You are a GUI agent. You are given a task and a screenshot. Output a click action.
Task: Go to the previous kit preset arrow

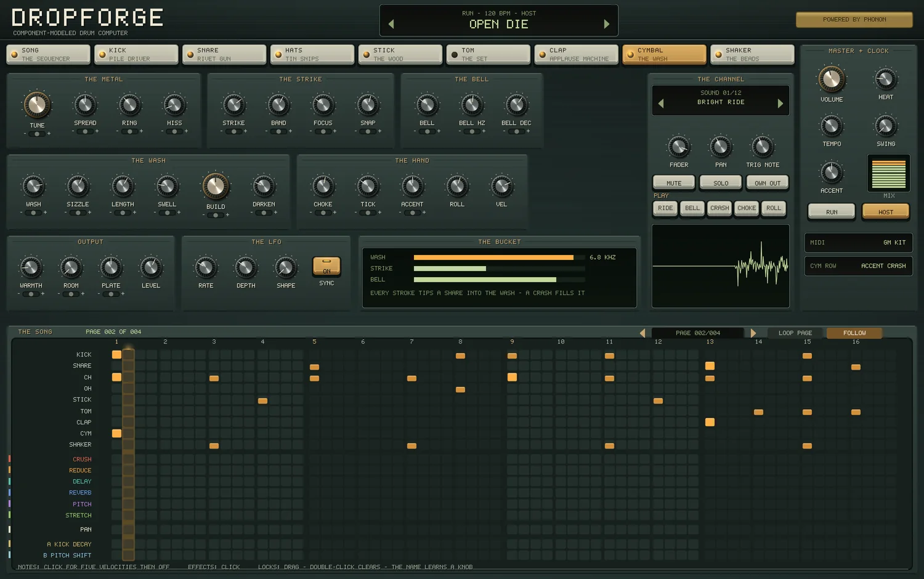[391, 24]
